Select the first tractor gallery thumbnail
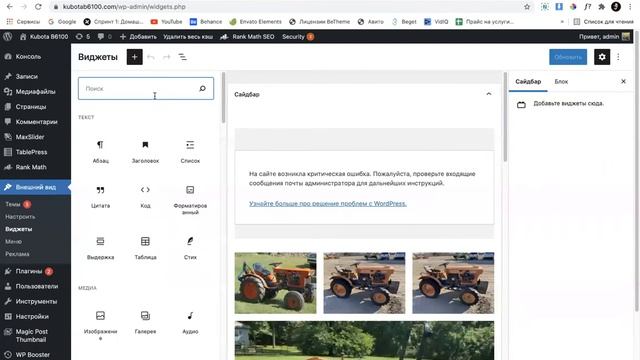 [276, 283]
